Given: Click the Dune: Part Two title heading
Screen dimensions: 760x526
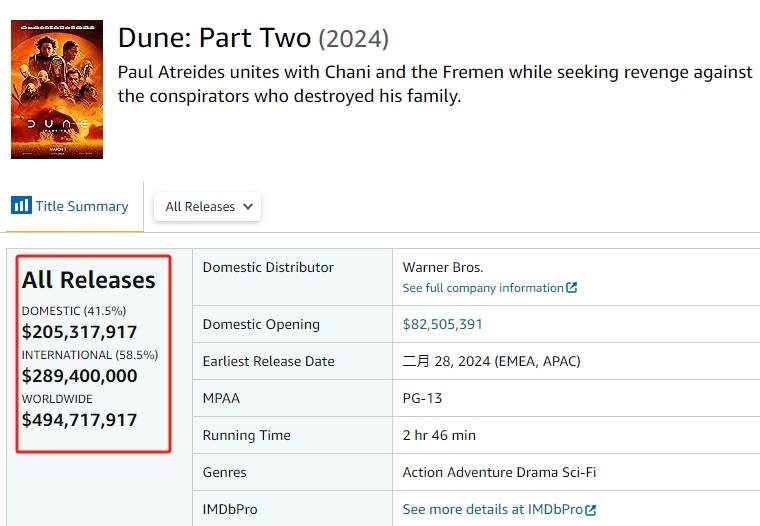Looking at the screenshot, I should tap(214, 38).
